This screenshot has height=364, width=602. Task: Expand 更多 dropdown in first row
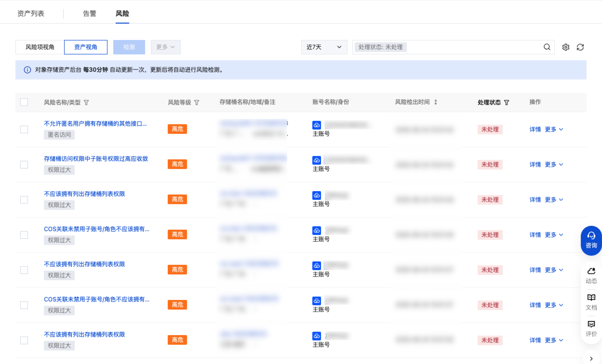click(x=554, y=130)
